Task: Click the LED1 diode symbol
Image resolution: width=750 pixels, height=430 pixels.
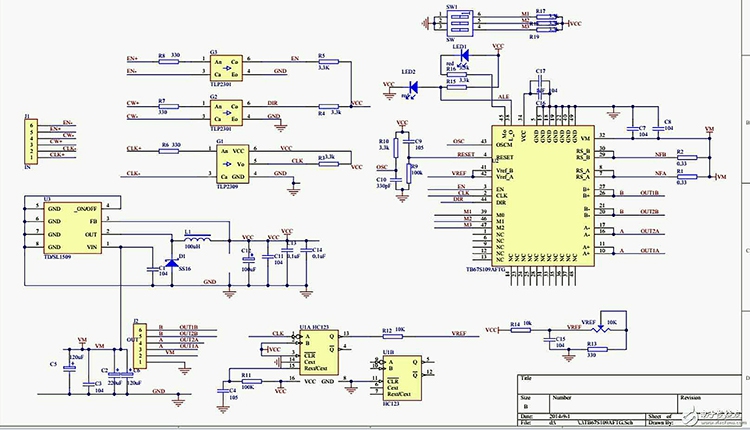Action: pyautogui.click(x=463, y=55)
